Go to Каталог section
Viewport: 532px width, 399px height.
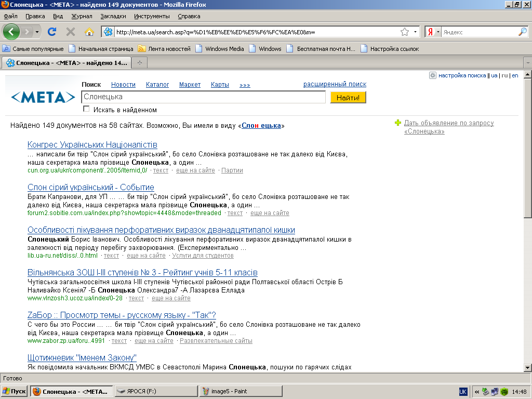point(157,85)
